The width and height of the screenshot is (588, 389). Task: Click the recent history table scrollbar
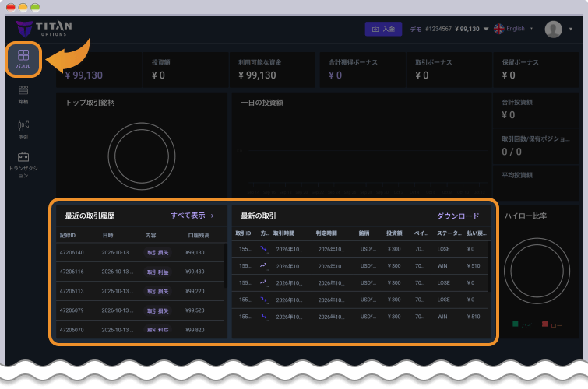point(225,265)
